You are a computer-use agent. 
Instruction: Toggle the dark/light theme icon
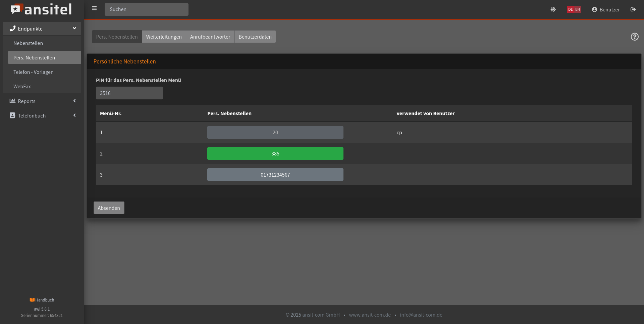553,9
